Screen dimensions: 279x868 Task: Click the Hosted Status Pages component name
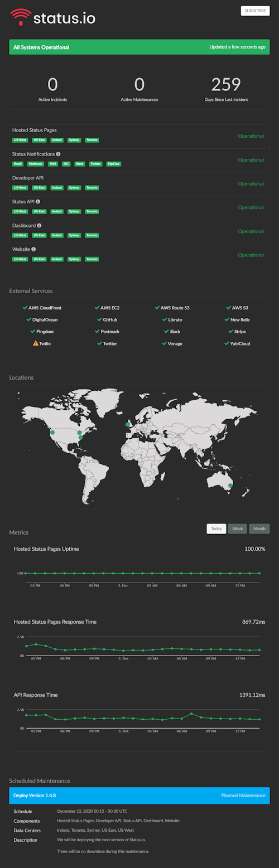point(35,130)
